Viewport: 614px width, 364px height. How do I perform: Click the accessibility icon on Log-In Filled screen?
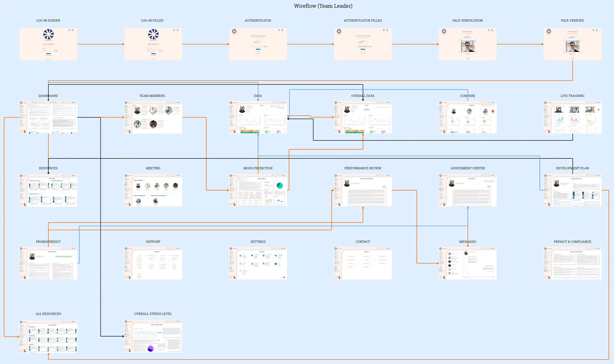(x=177, y=30)
